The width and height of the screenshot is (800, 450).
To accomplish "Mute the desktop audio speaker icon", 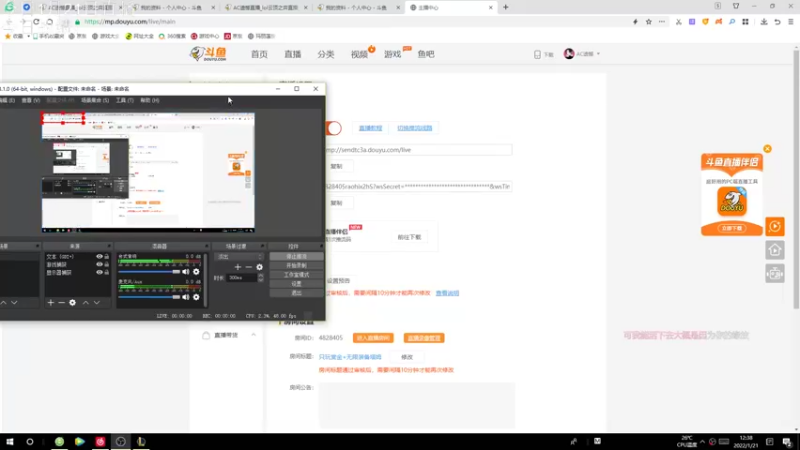I will 186,272.
